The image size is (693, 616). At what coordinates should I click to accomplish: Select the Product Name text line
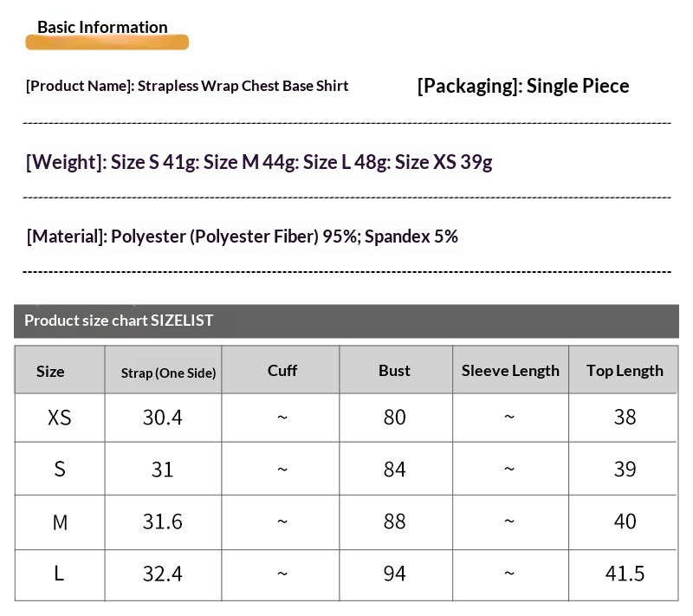pyautogui.click(x=187, y=86)
